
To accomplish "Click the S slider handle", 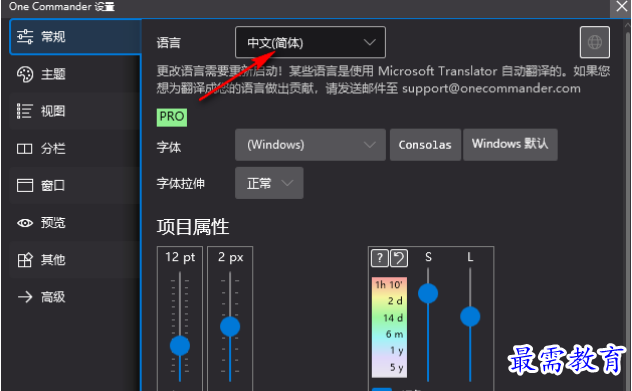I will click(x=428, y=293).
